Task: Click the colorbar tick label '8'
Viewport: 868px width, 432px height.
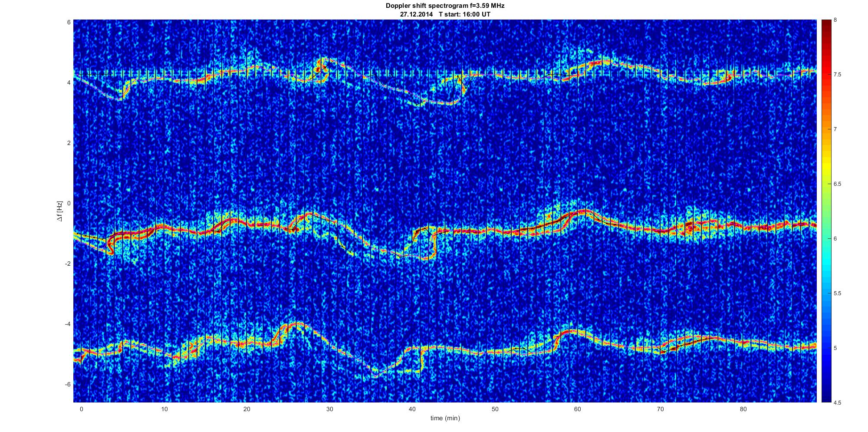Action: point(835,20)
